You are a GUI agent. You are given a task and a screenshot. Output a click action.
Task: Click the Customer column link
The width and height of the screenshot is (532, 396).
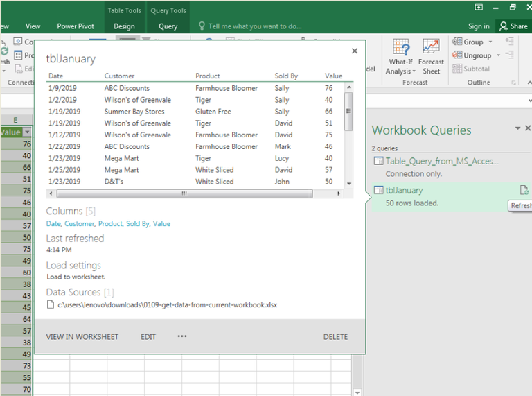click(x=80, y=224)
